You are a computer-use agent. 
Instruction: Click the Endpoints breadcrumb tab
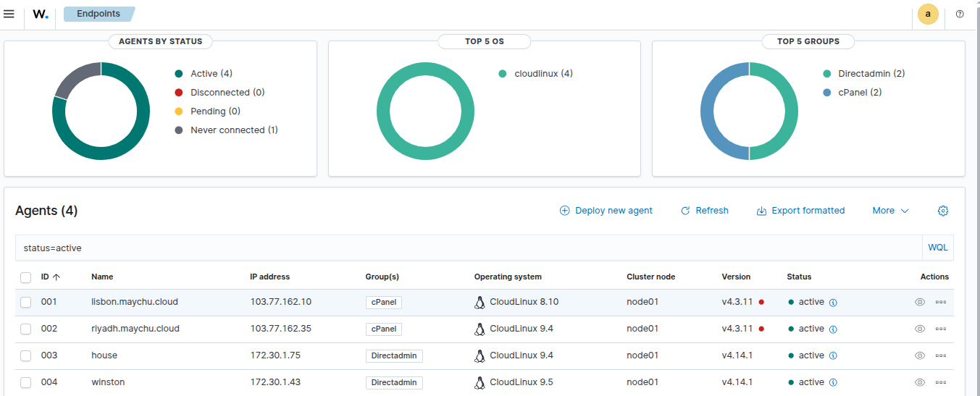point(99,14)
